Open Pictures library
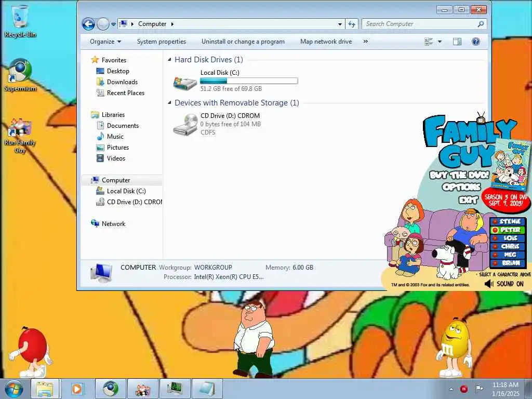 (x=118, y=147)
